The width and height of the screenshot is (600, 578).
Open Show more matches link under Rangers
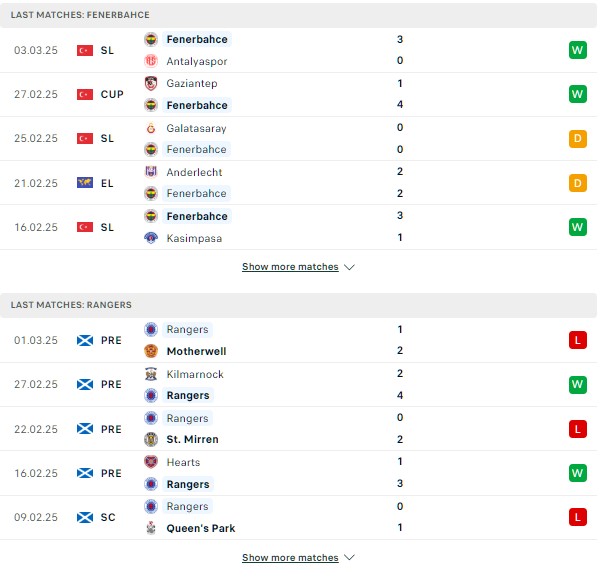pos(290,557)
